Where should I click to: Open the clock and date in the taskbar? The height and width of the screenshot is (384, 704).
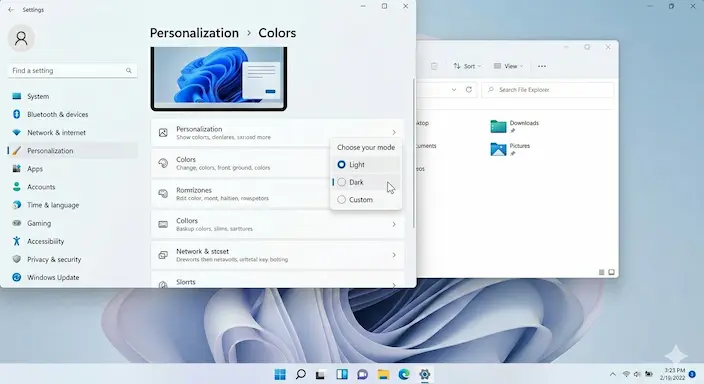673,374
